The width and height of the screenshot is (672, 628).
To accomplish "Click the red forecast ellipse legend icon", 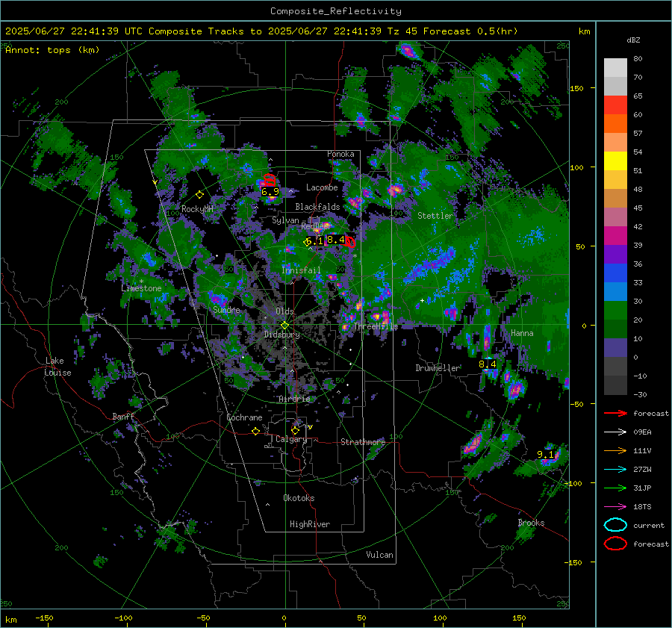I will pyautogui.click(x=615, y=544).
